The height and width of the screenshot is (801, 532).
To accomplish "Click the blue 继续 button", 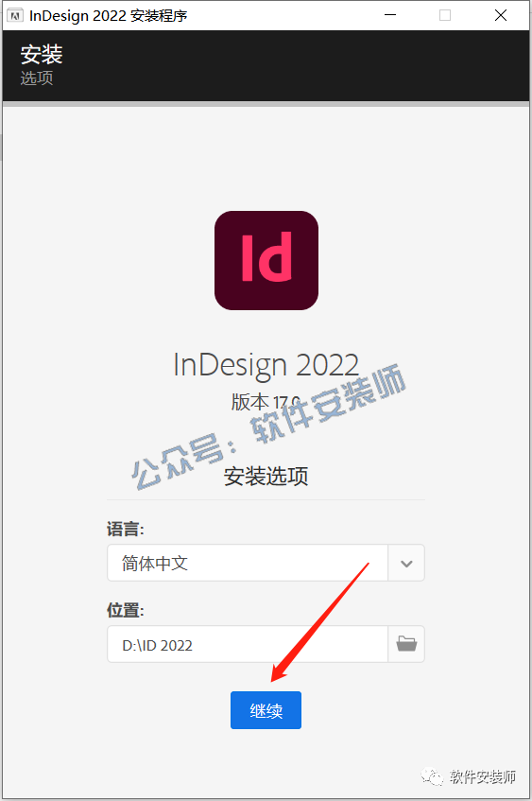I will click(x=266, y=710).
